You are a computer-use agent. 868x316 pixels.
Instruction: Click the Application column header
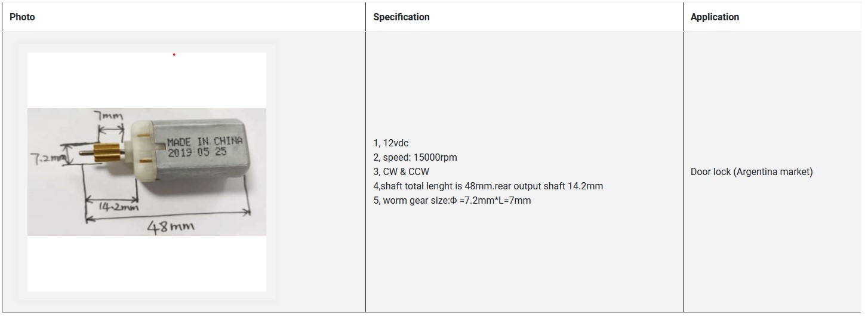coord(715,17)
